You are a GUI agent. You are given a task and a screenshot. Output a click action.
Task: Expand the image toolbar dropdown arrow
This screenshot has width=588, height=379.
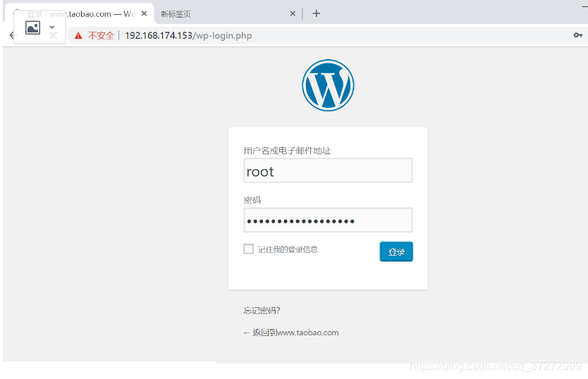pos(52,27)
